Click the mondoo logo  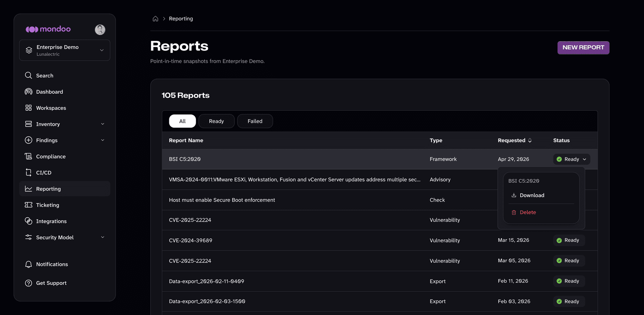click(x=48, y=29)
